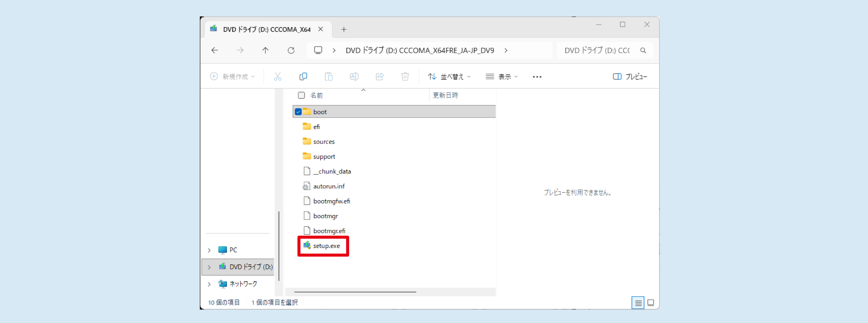Select DVD ドライブ (D:) in navigation pane

(251, 267)
